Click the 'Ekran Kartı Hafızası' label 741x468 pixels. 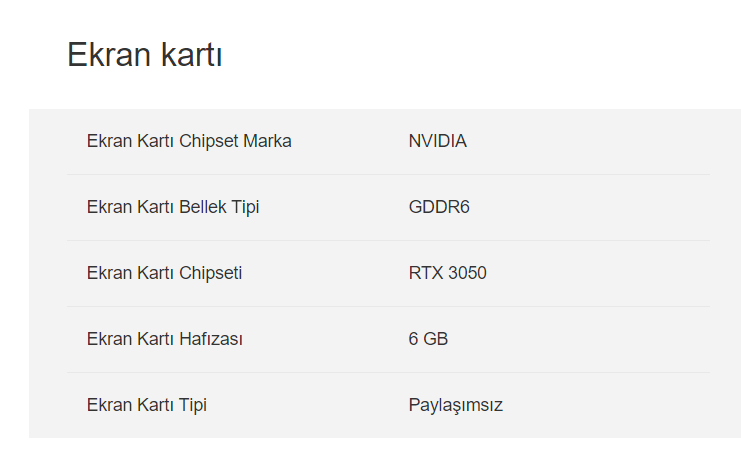coord(164,339)
